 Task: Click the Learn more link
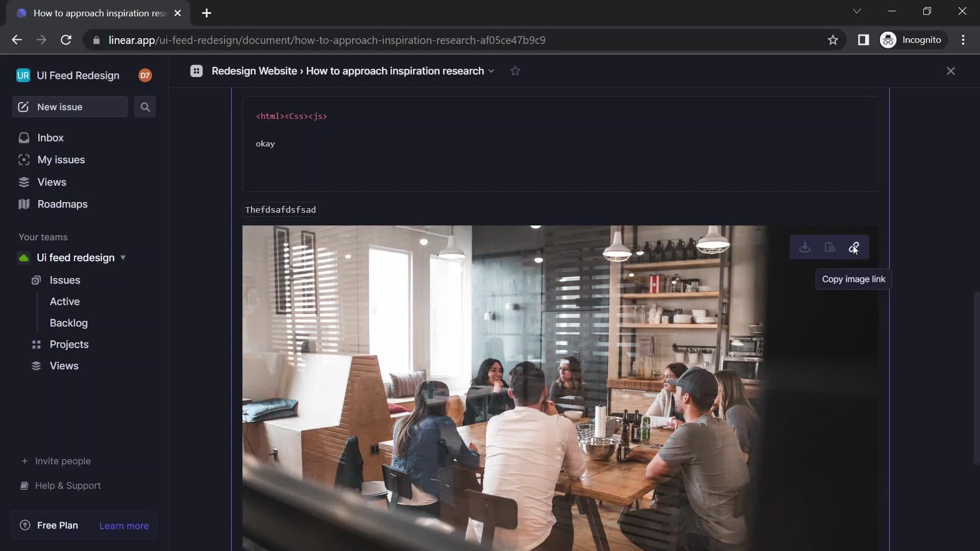(x=124, y=525)
